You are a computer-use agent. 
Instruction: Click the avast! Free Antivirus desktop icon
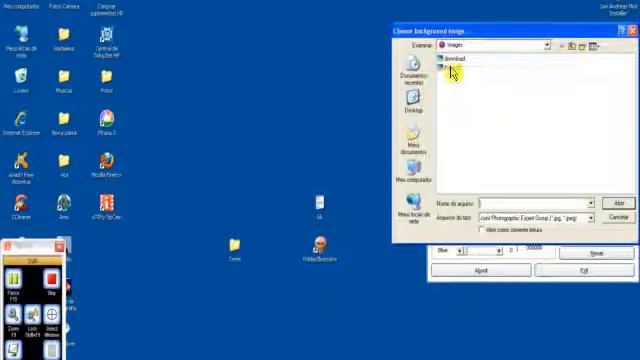click(21, 168)
